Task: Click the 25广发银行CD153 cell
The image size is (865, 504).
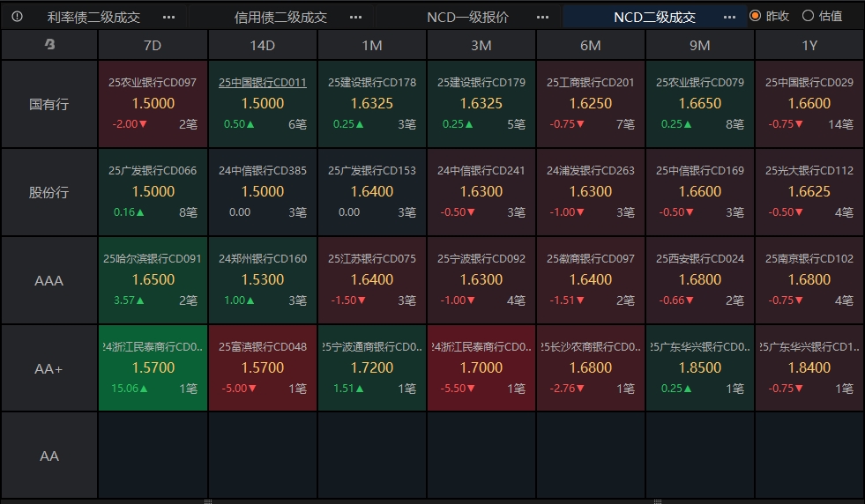Action: (372, 192)
